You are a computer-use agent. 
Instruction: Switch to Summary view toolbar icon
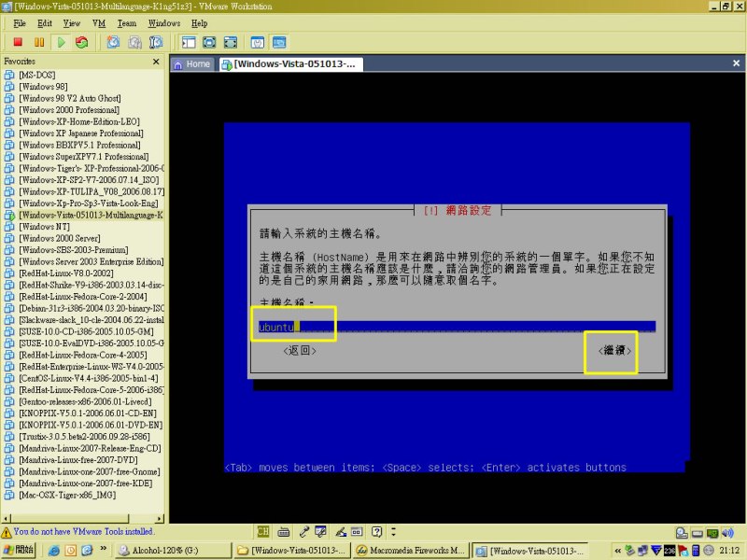click(x=258, y=42)
